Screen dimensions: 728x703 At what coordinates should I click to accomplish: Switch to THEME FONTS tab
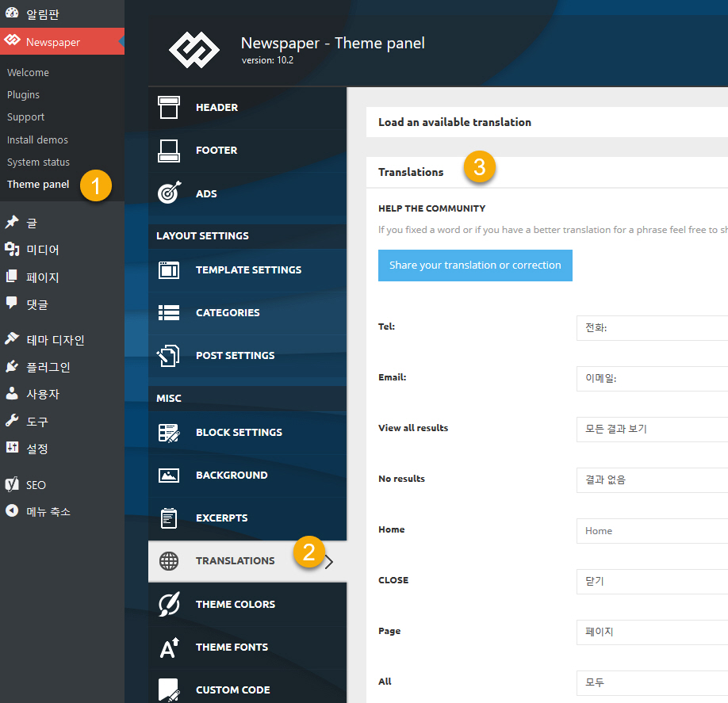(x=247, y=647)
